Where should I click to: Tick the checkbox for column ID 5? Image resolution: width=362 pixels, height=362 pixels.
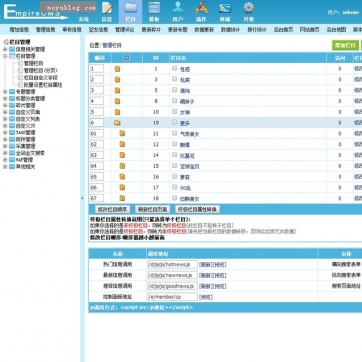click(174, 90)
